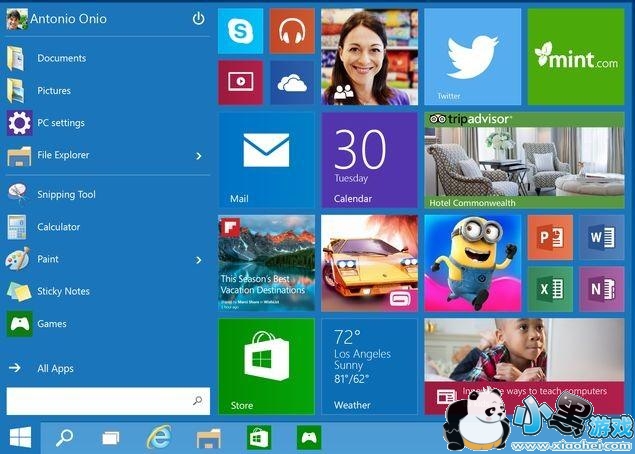Open the TripAdvisor Hotel Commonwealth tile
635x454 pixels.
point(524,160)
